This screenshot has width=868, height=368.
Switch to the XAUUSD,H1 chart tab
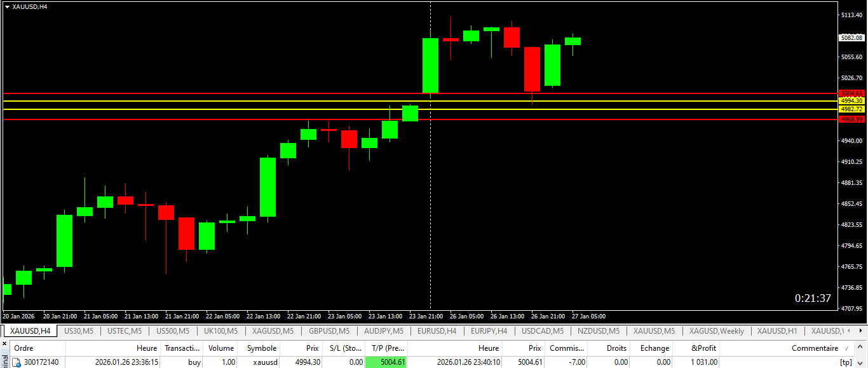[777, 331]
